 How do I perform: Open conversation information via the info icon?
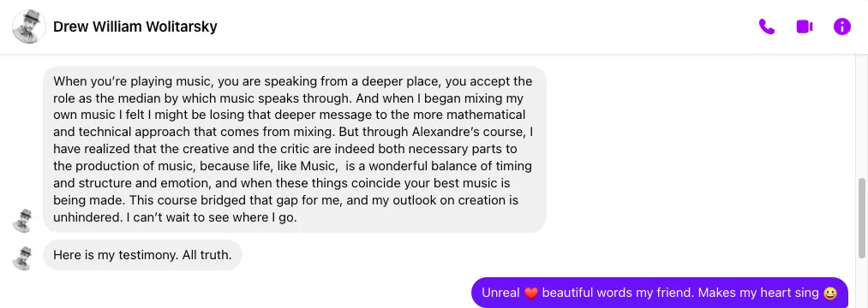(842, 27)
